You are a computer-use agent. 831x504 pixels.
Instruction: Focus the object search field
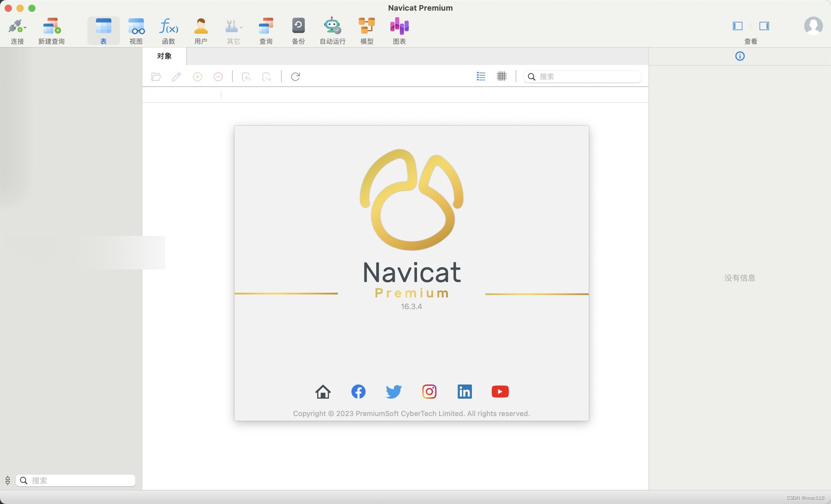point(582,77)
